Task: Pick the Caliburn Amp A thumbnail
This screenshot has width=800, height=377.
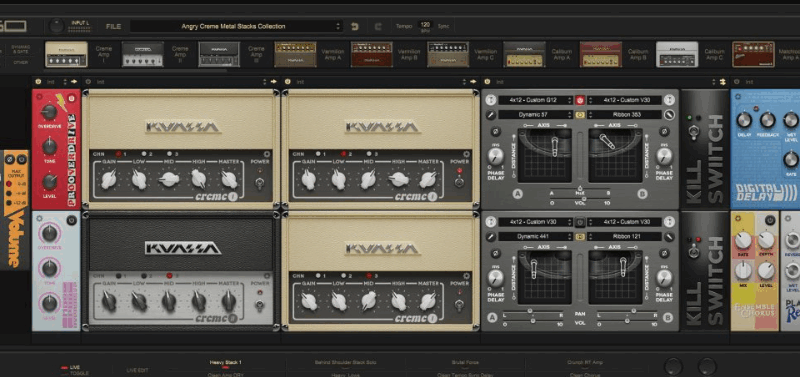Action: click(x=524, y=54)
